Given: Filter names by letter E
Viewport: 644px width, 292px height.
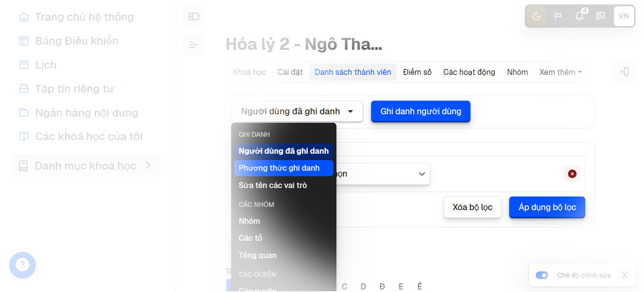Looking at the screenshot, I should point(401,286).
